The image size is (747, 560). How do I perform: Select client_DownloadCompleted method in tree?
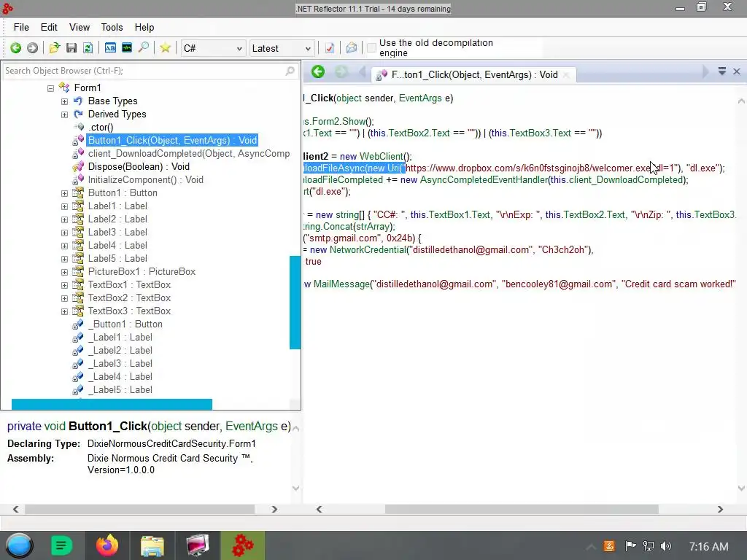point(189,154)
